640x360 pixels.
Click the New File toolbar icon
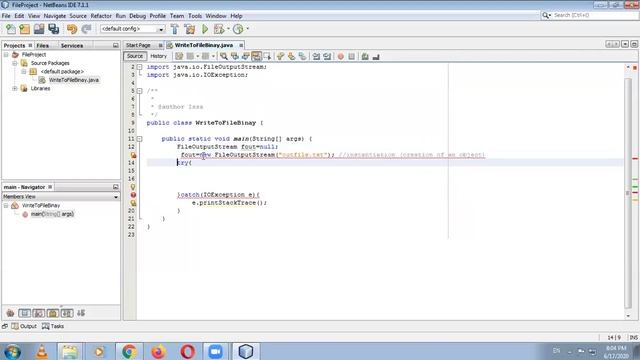tap(11, 29)
